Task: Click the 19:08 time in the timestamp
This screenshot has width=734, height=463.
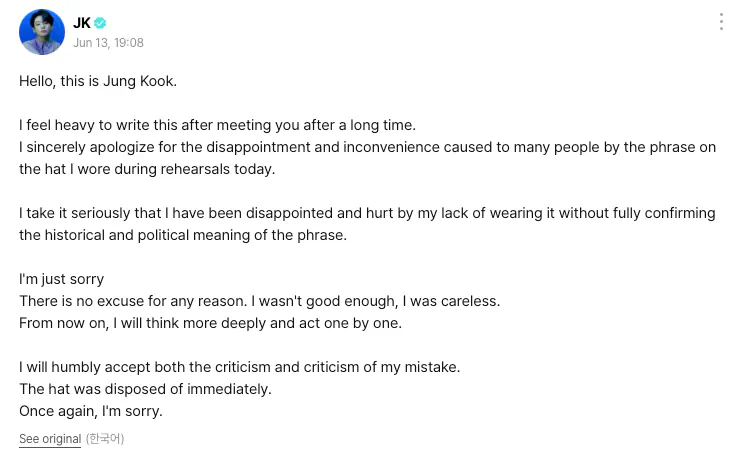Action: [129, 43]
